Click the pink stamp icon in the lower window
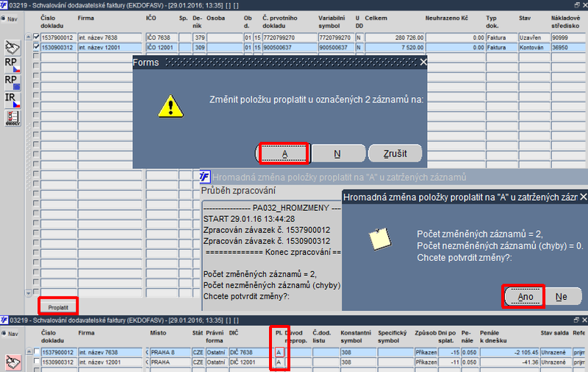The height and width of the screenshot is (372, 588). pyautogui.click(x=12, y=362)
